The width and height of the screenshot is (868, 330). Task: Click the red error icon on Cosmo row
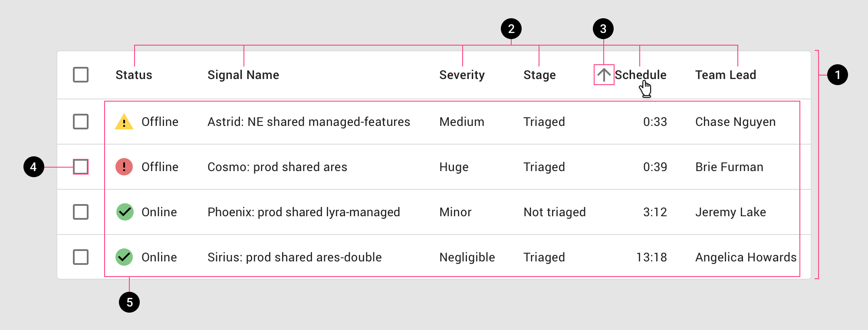pos(125,167)
